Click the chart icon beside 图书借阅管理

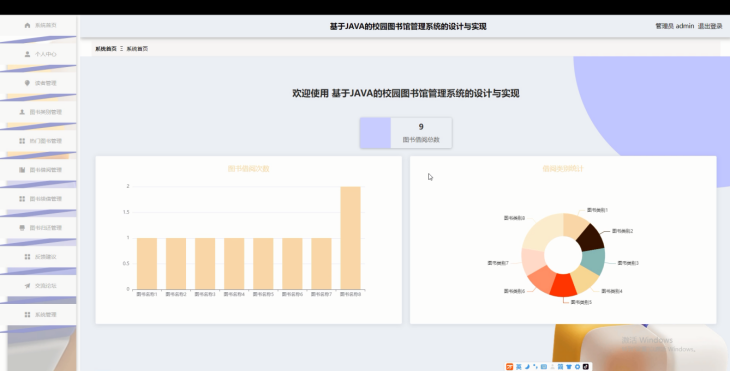click(21, 170)
